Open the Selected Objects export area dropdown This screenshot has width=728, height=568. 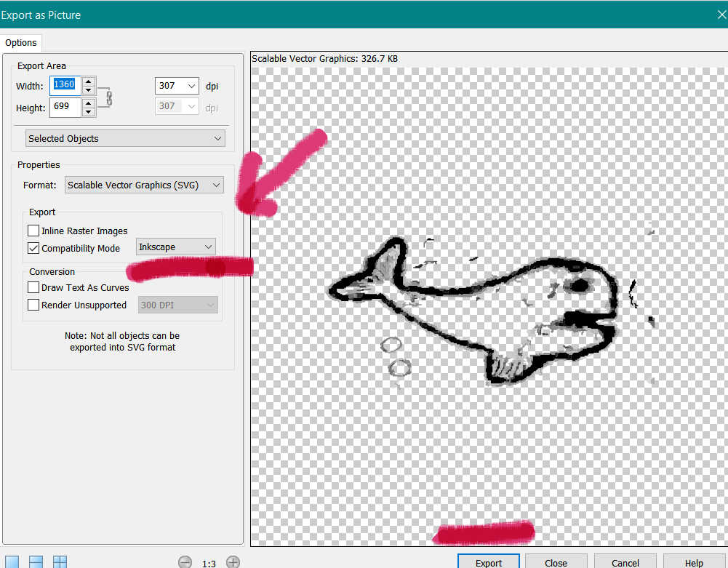(x=124, y=138)
